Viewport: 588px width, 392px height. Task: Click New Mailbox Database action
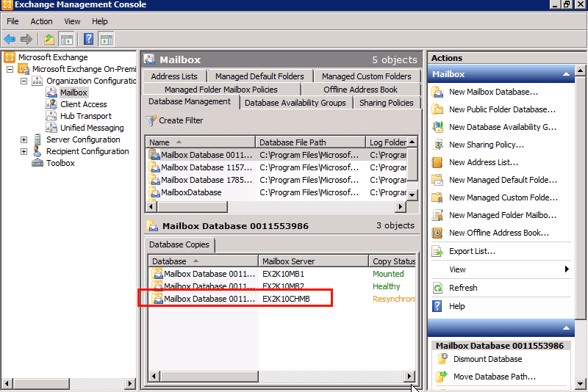(x=493, y=92)
